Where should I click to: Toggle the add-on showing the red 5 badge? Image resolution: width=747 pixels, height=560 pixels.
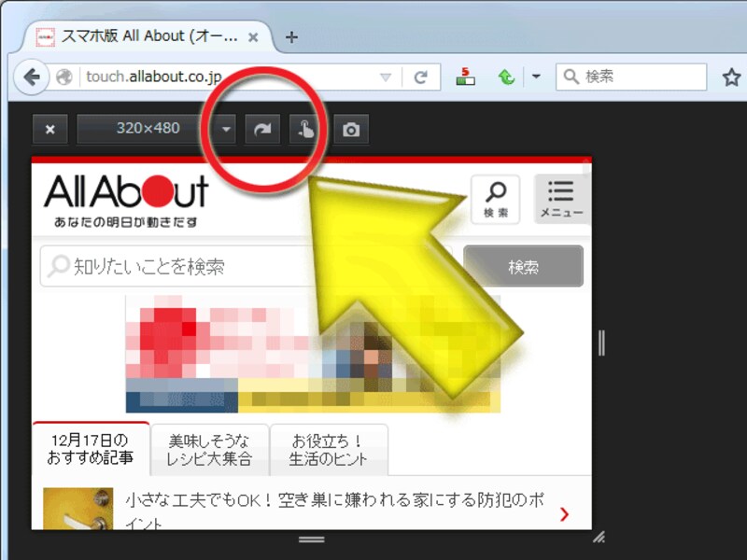point(464,77)
